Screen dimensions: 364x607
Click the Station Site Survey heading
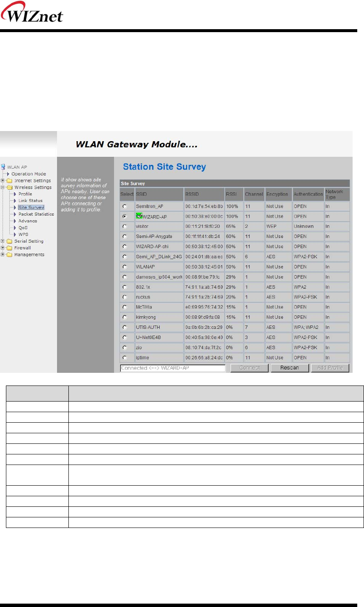[164, 167]
